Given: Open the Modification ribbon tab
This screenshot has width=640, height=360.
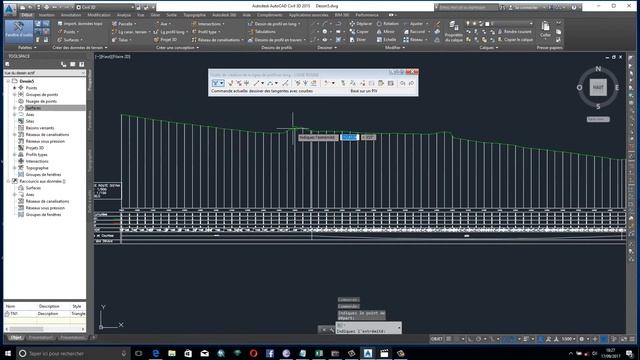Looking at the screenshot, I should [x=99, y=15].
